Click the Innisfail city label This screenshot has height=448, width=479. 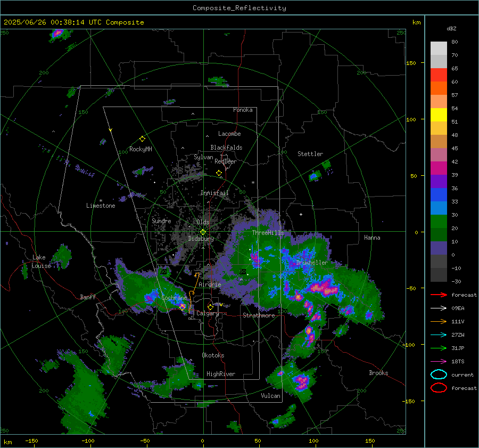pyautogui.click(x=214, y=193)
